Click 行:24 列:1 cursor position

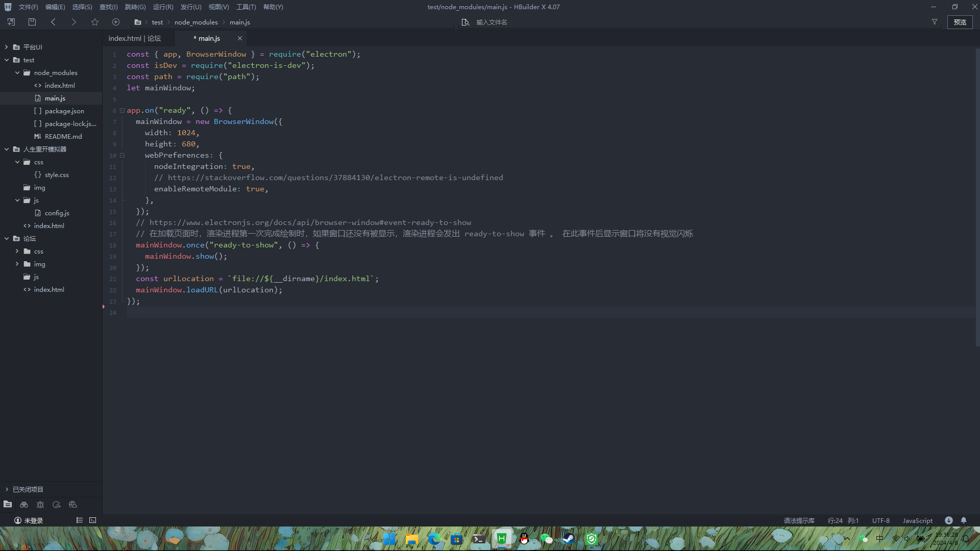point(843,520)
